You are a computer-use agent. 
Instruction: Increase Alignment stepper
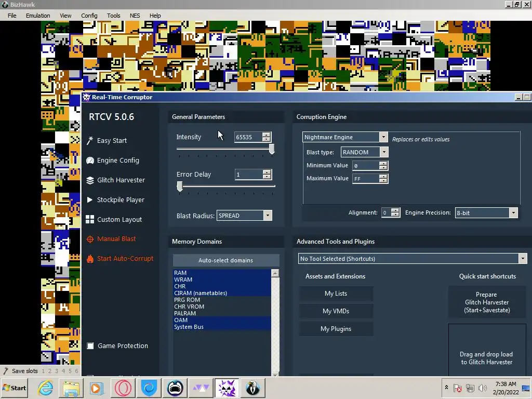pyautogui.click(x=395, y=210)
